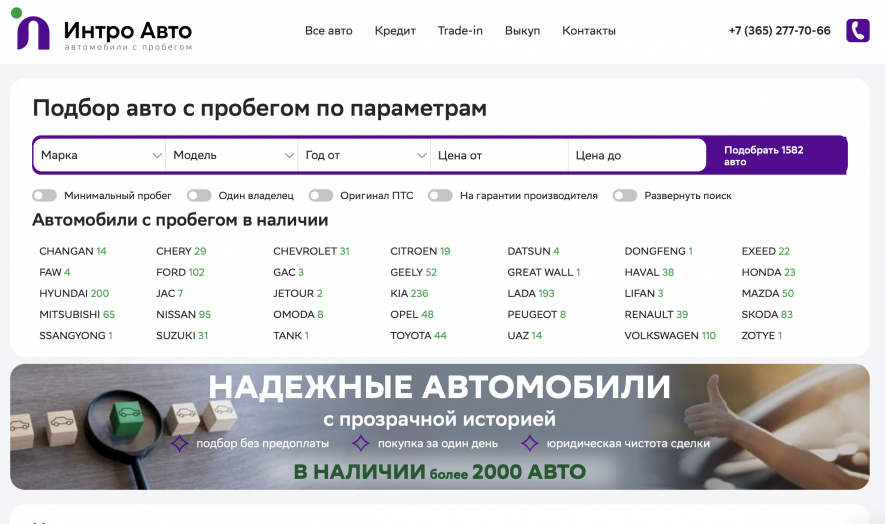
Task: Select MITSUBISHI 65 brand
Action: tap(77, 315)
